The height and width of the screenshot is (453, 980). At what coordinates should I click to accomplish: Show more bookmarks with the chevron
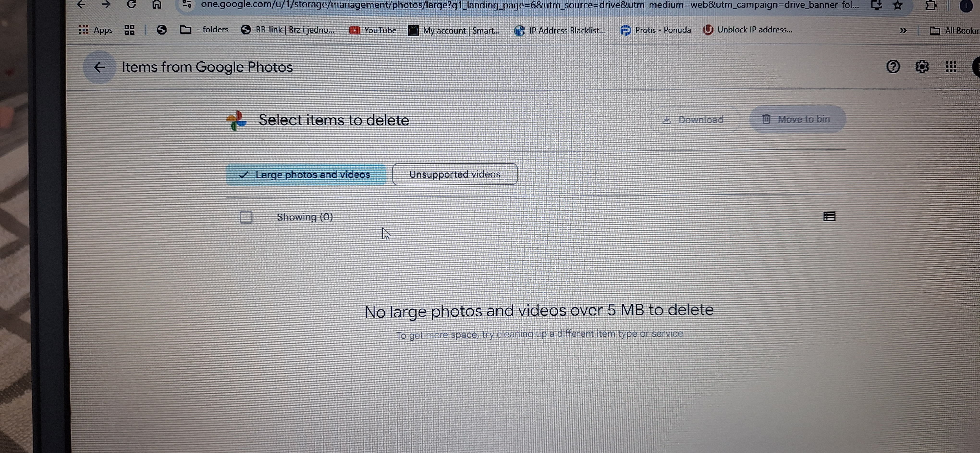pos(903,30)
